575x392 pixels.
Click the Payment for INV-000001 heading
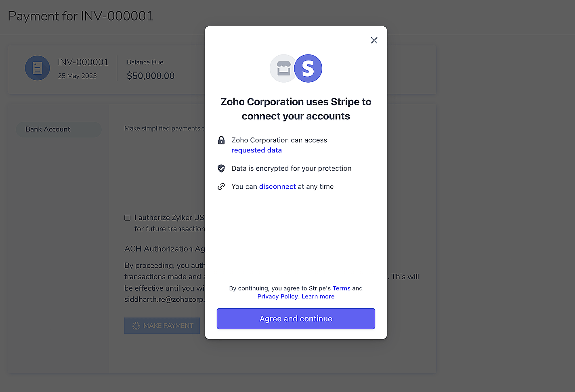click(81, 16)
